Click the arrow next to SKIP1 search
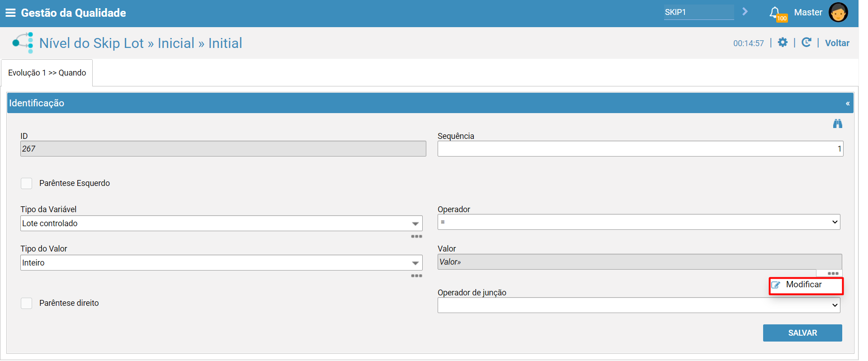868x361 pixels. tap(745, 12)
